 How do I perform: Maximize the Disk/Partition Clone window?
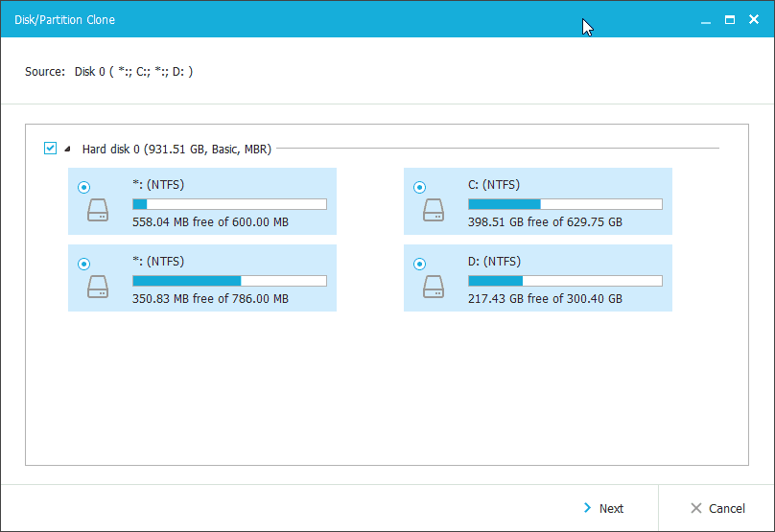pyautogui.click(x=729, y=19)
